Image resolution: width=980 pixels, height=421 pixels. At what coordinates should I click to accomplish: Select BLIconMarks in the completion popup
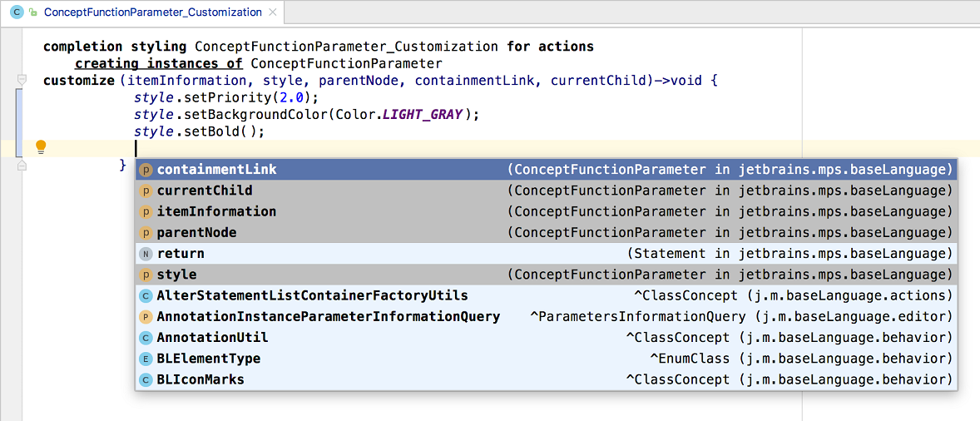200,379
